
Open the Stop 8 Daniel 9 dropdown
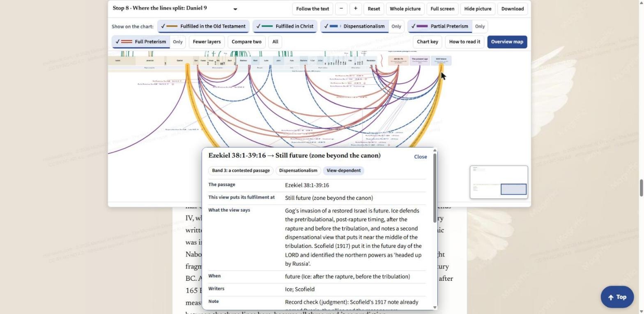175,9
